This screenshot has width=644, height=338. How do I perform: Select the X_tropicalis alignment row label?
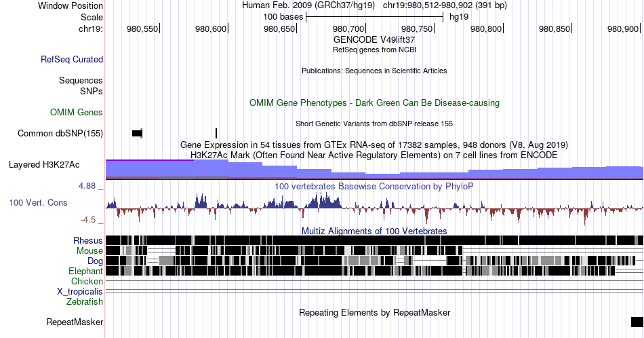[x=80, y=292]
